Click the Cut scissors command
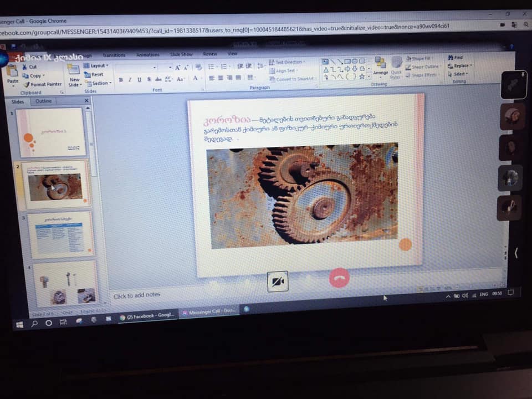Image resolution: width=532 pixels, height=399 pixels. tap(29, 67)
